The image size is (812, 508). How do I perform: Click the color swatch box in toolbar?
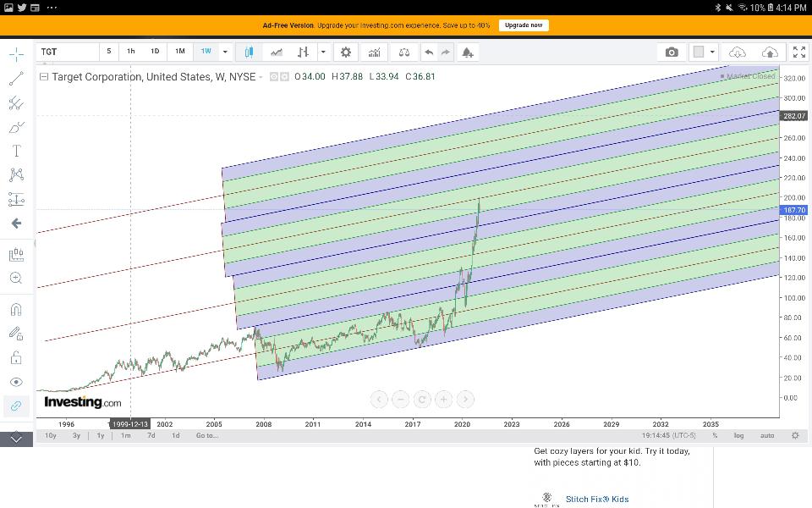(699, 52)
